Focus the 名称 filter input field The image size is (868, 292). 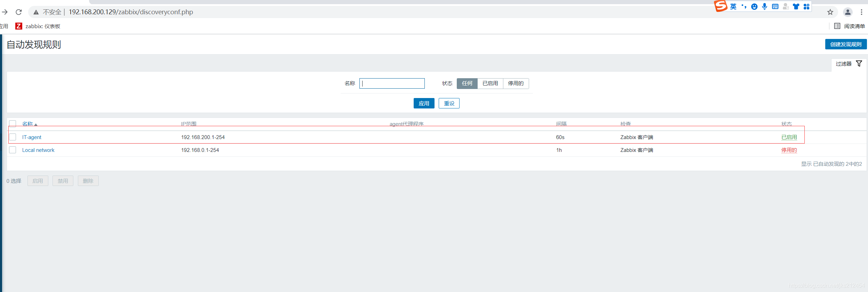[x=392, y=83]
